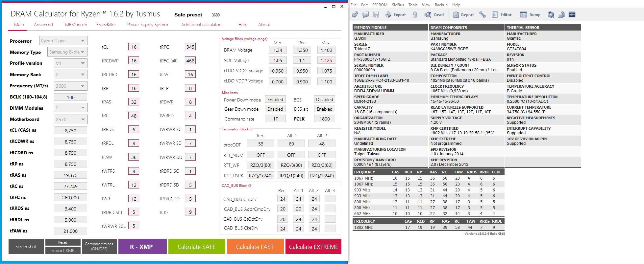Click the copy documents icon in toolbar
Screen dimensions: 644x264
(x=561, y=14)
